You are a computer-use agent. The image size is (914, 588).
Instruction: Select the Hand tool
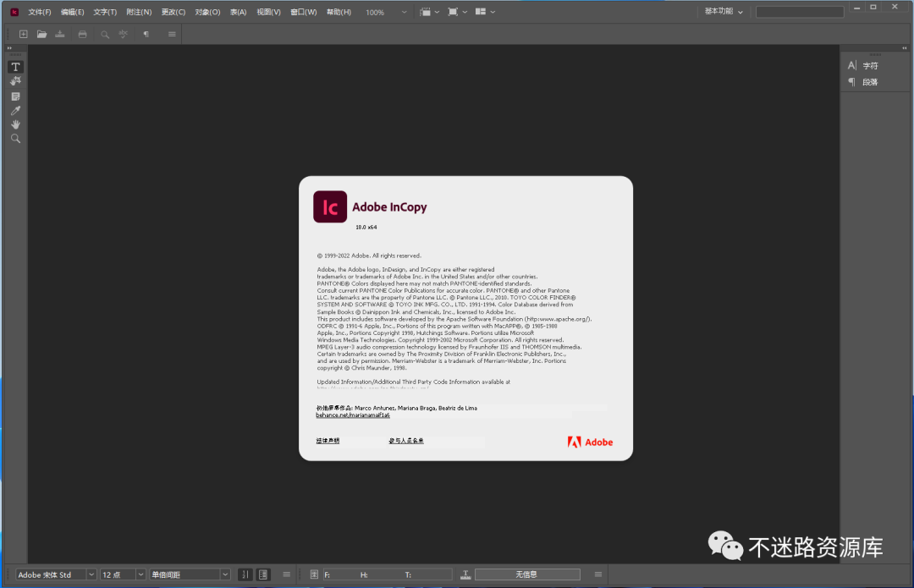coord(16,124)
